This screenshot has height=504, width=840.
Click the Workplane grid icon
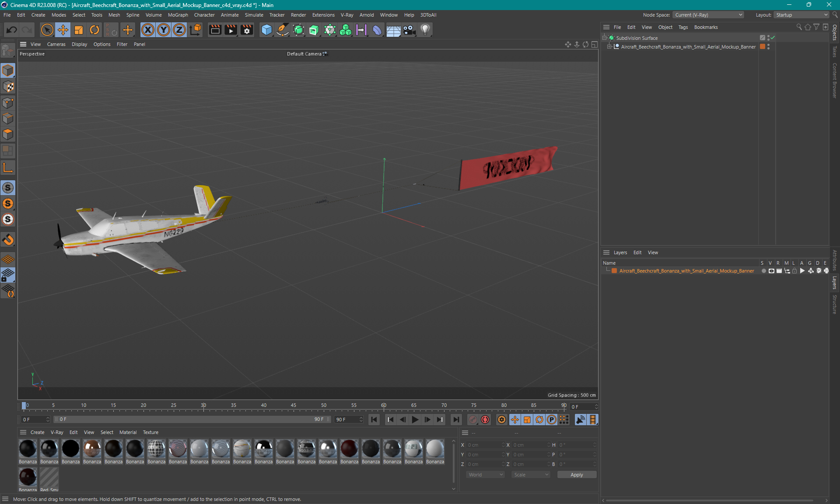coord(8,259)
